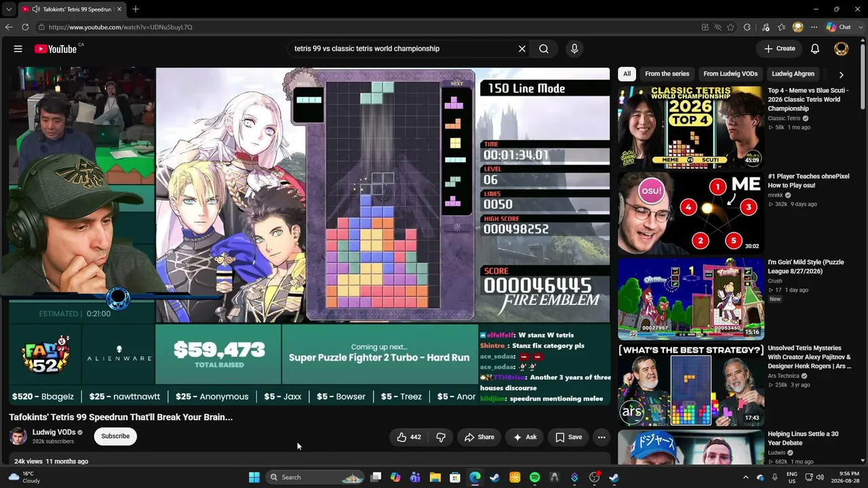Start voice search with microphone icon
The image size is (868, 488).
(x=574, y=49)
